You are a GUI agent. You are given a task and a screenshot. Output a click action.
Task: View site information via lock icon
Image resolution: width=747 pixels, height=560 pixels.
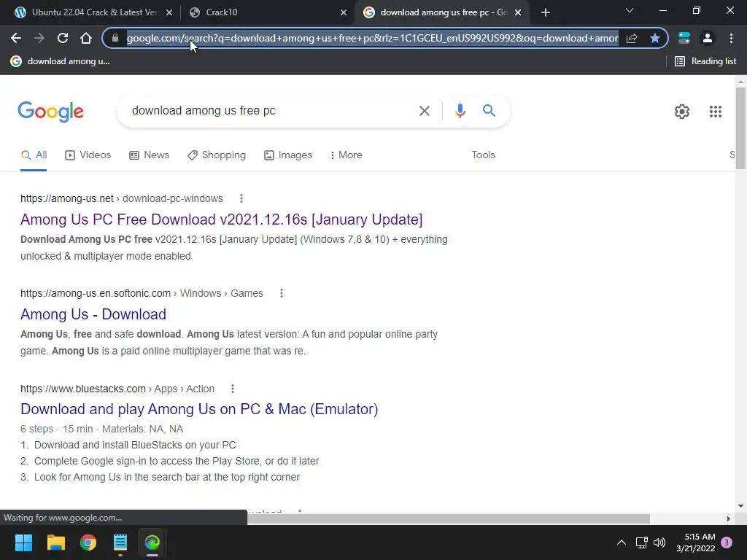pyautogui.click(x=115, y=38)
